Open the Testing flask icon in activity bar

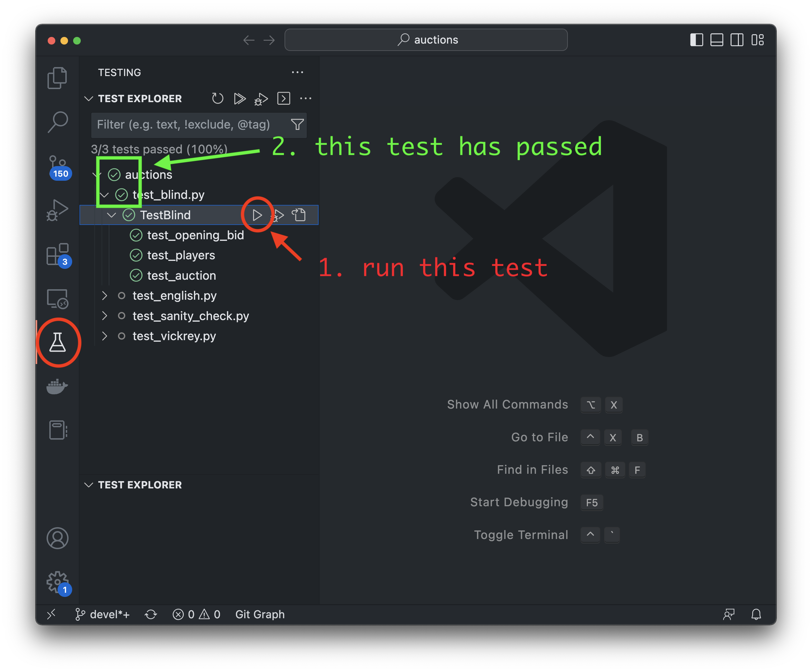coord(57,342)
